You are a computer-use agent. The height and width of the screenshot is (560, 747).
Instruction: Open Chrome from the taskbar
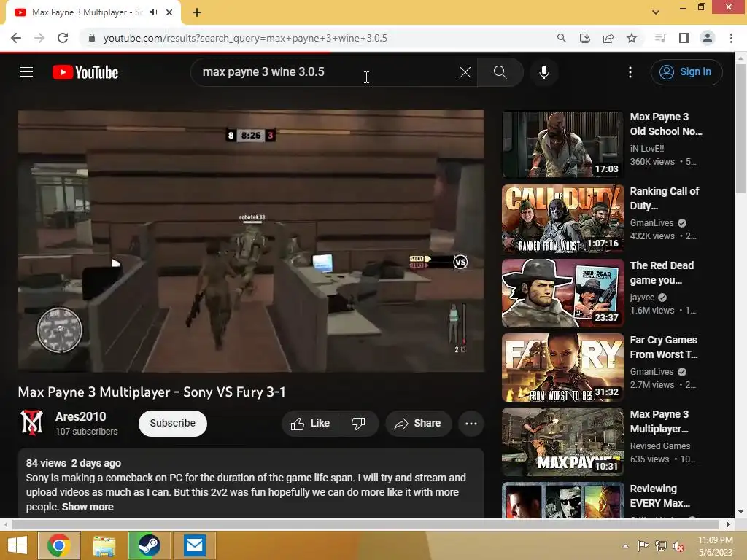click(x=58, y=545)
